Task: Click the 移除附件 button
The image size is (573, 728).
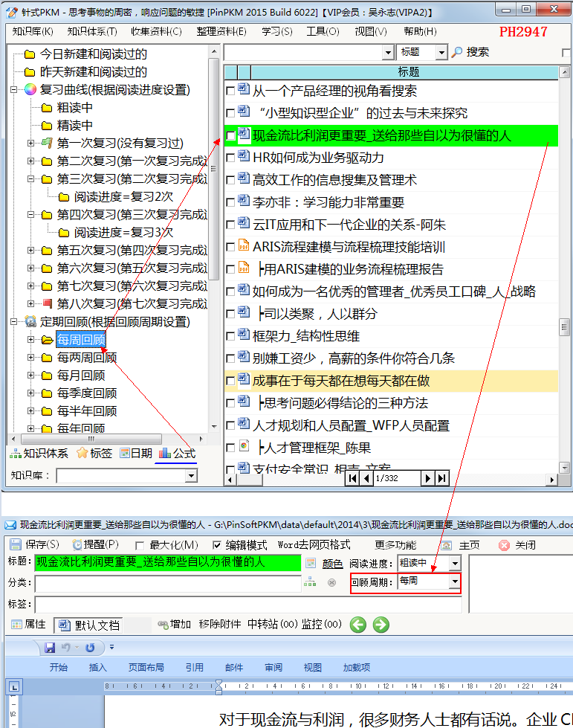Action: point(220,625)
